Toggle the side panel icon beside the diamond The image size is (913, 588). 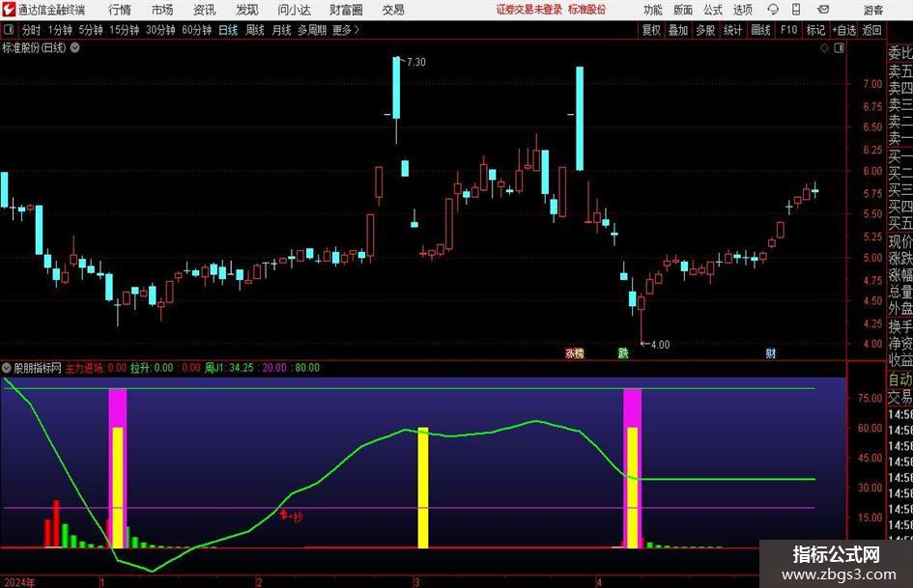839,48
